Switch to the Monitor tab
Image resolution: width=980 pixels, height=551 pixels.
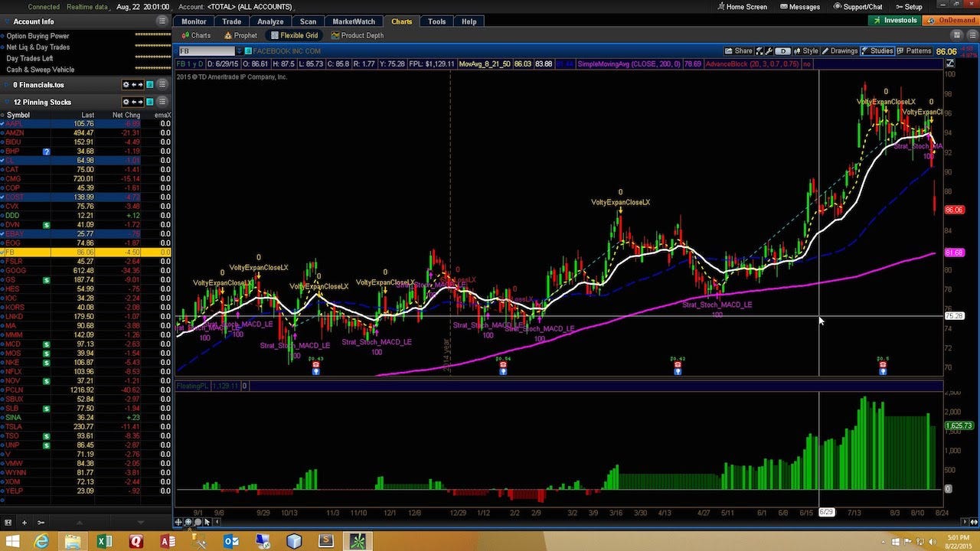tap(194, 21)
